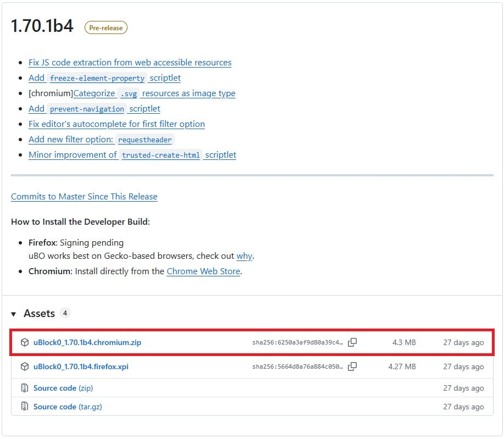Click 'Firefox: Signing pending' text
Image resolution: width=504 pixels, height=439 pixels.
(76, 243)
